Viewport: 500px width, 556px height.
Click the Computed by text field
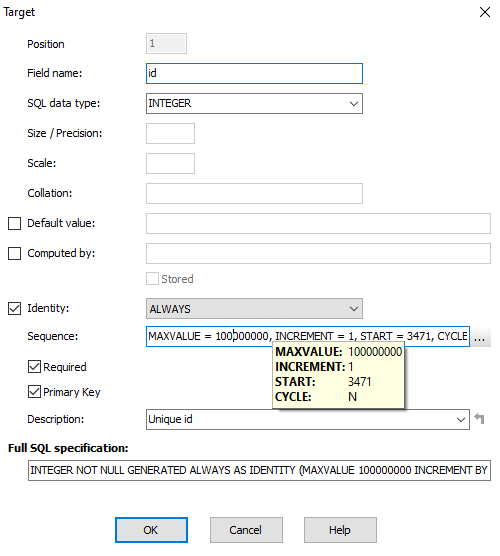point(318,254)
